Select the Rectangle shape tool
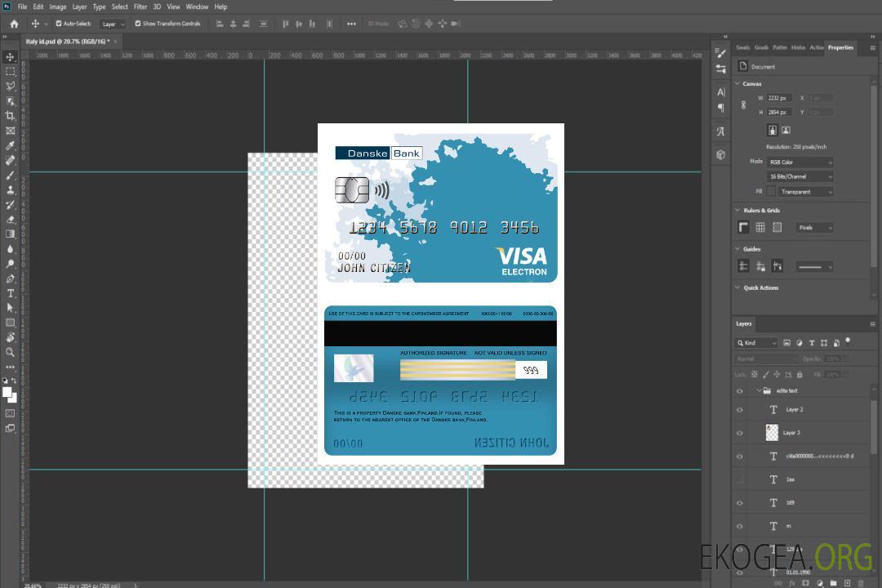Viewport: 882px width, 588px height. tap(10, 323)
